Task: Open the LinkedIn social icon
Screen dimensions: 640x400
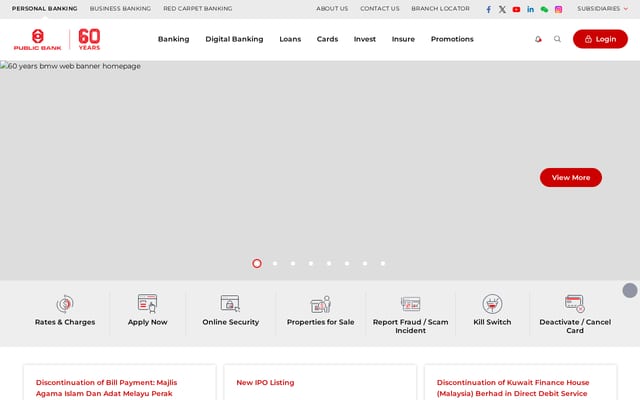Action: (x=530, y=9)
